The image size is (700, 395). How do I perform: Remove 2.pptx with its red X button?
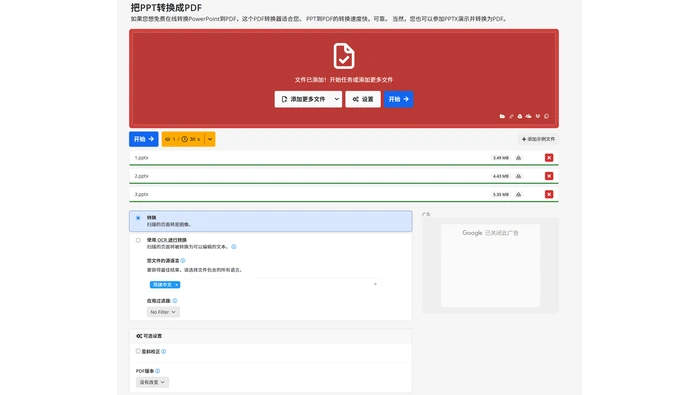[549, 176]
